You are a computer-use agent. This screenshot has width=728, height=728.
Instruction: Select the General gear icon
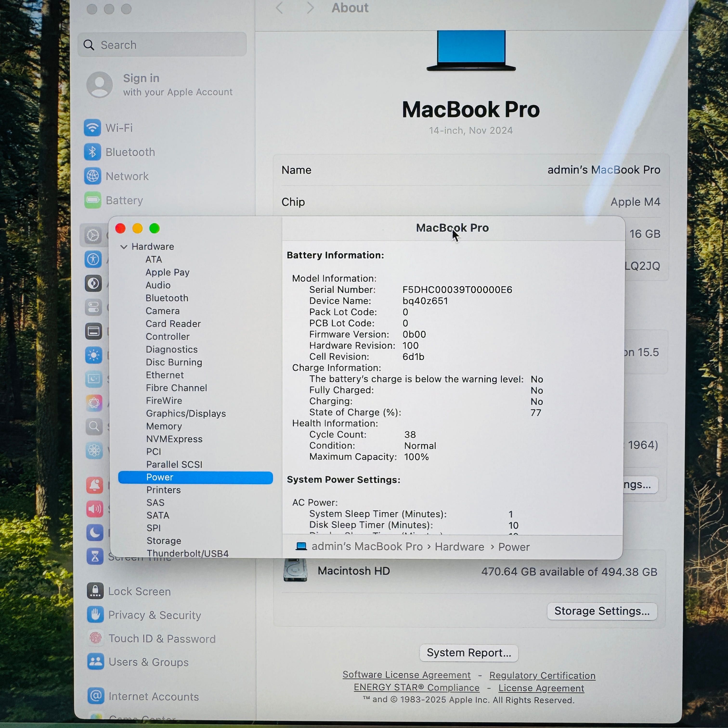pos(93,235)
